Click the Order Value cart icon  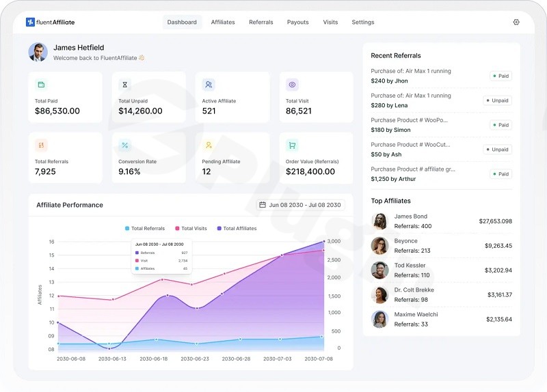(293, 145)
